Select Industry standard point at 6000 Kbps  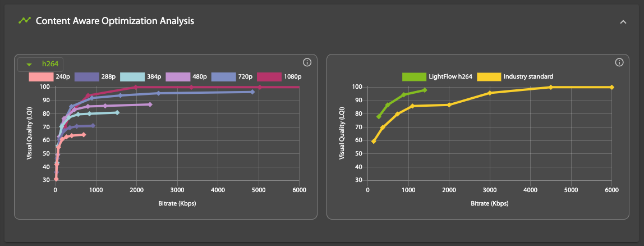tap(612, 87)
